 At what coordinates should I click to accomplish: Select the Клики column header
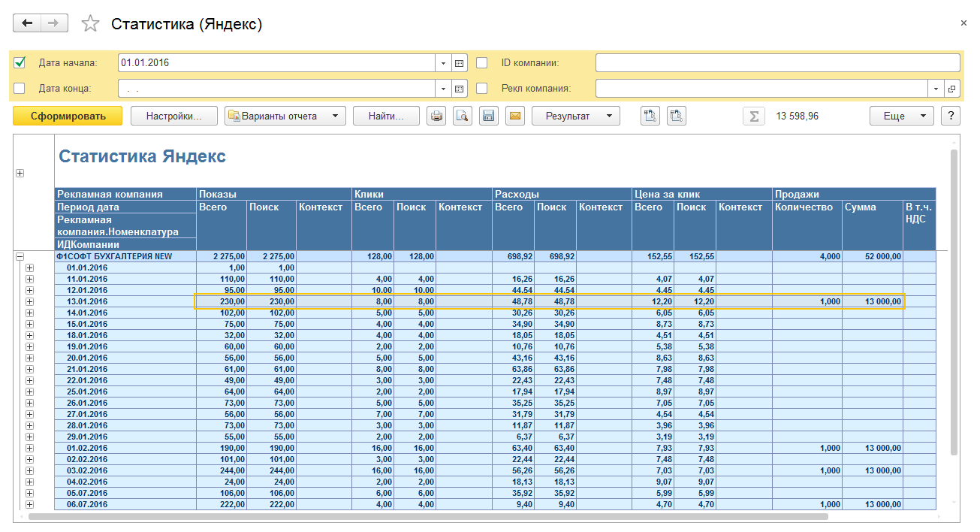422,194
